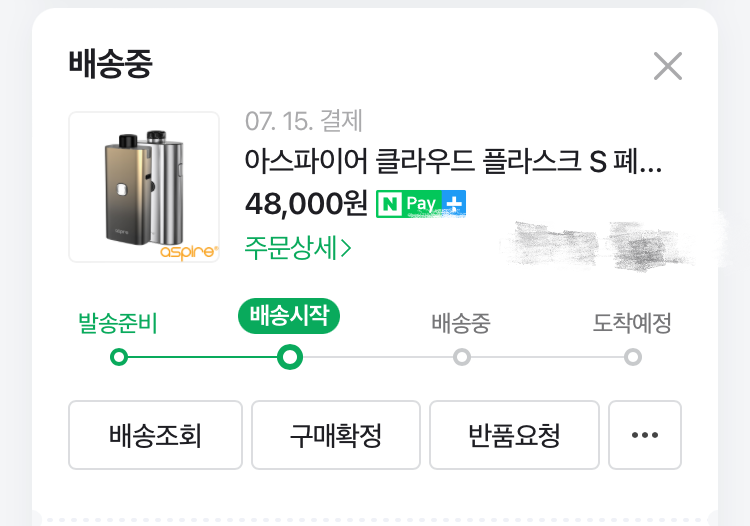Click the 배송조회 tracking button
750x526 pixels.
tap(155, 435)
